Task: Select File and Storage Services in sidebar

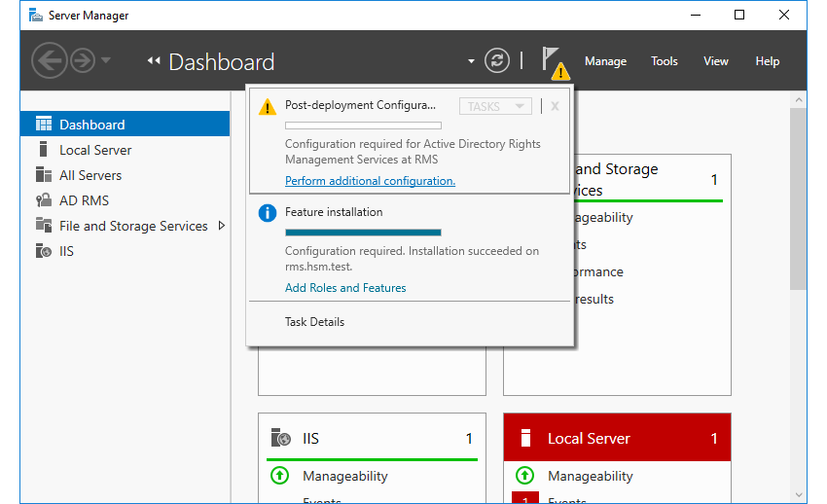Action: click(x=125, y=226)
